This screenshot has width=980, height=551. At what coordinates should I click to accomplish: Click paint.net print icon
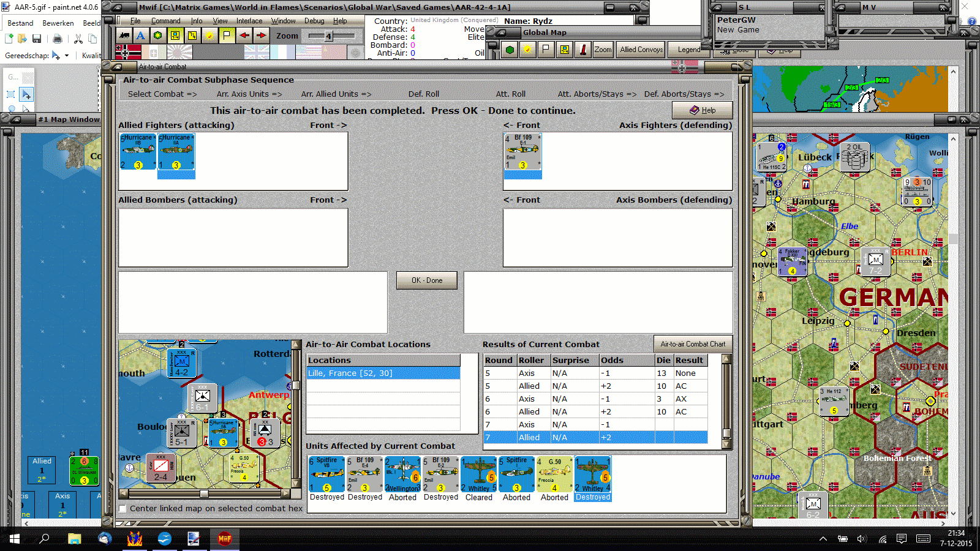click(x=58, y=39)
